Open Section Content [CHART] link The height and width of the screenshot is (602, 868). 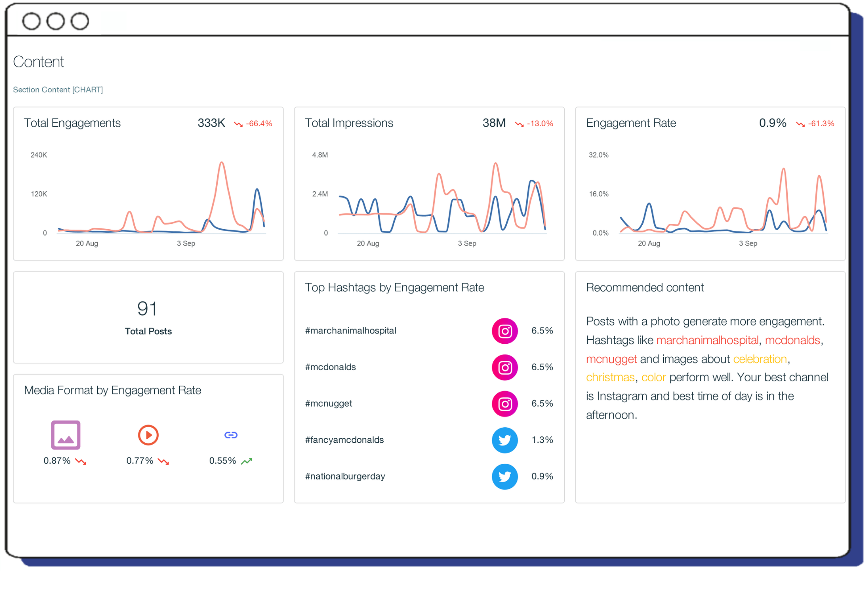58,90
